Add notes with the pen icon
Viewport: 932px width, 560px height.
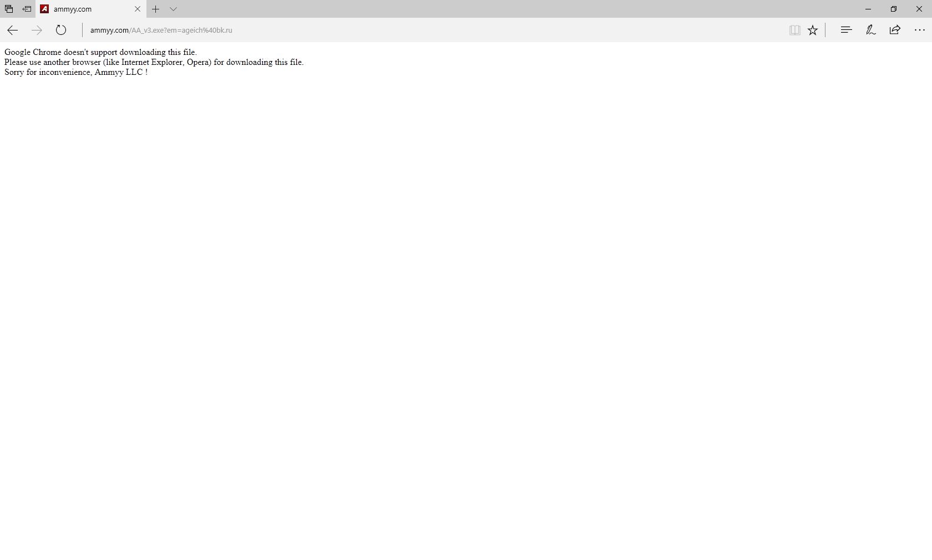pyautogui.click(x=871, y=30)
